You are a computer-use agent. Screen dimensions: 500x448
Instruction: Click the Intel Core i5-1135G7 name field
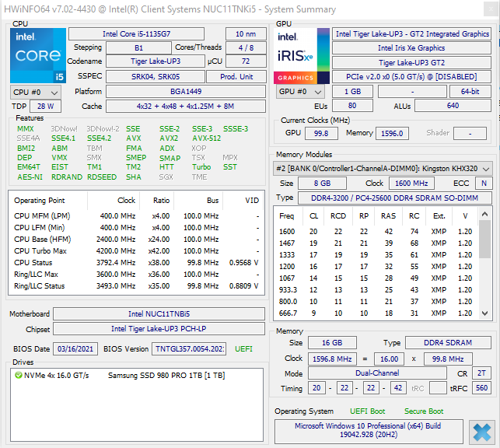coord(137,33)
